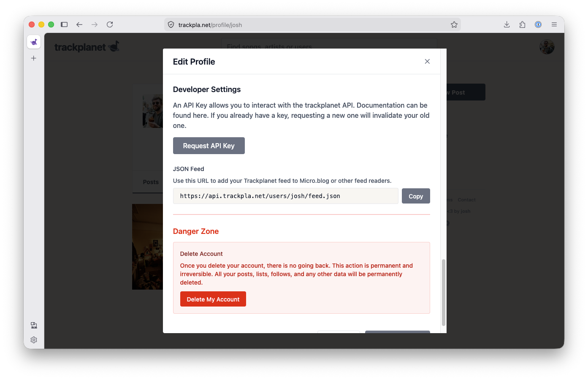This screenshot has height=380, width=588.
Task: Reload the page
Action: [x=110, y=24]
